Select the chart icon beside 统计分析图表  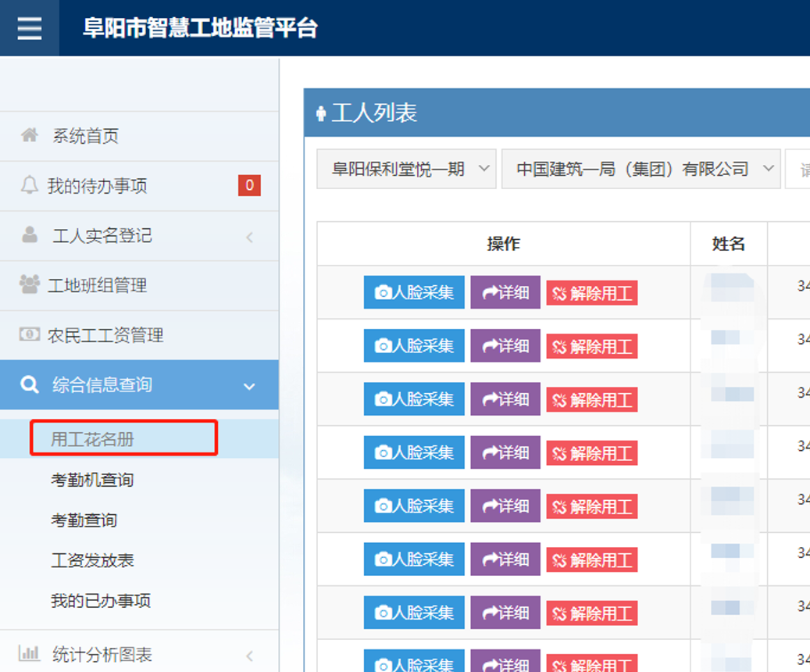point(30,655)
